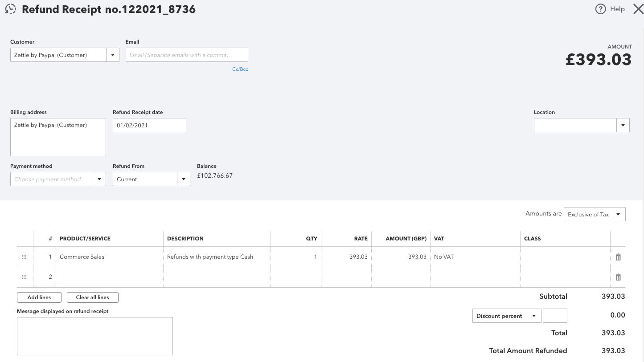Expand the Refund From dropdown showing Current
Image resolution: width=644 pixels, height=362 pixels.
coord(184,179)
